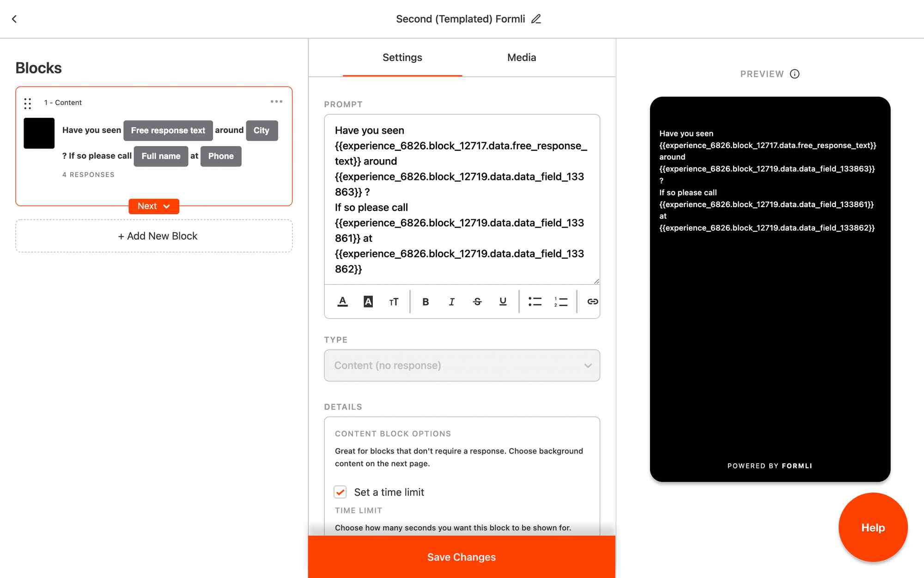Uncheck the Set a time limit checkbox
The height and width of the screenshot is (578, 924).
pos(340,492)
